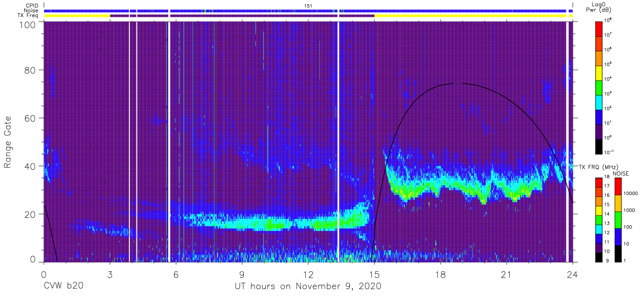Click the '18' hour tick label on the UT axis
The image size is (644, 297).
(x=441, y=274)
